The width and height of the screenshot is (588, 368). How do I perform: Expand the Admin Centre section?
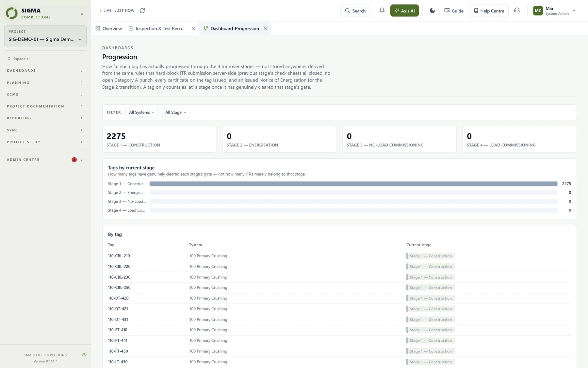[x=45, y=160]
